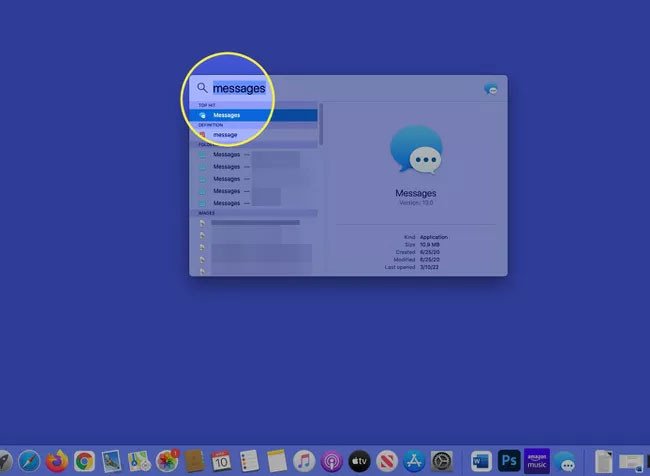Image resolution: width=650 pixels, height=476 pixels.
Task: Open Safari from the Dock
Action: tap(29, 461)
